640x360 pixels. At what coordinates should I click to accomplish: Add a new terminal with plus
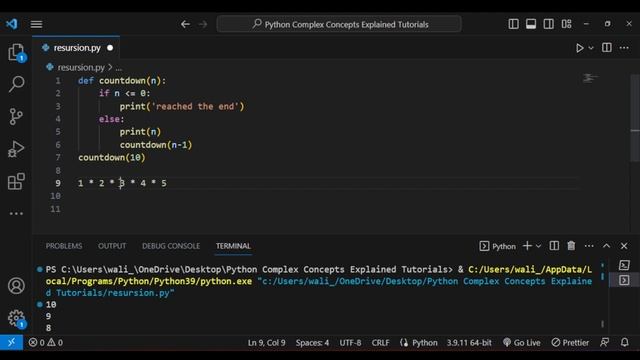[x=527, y=246]
